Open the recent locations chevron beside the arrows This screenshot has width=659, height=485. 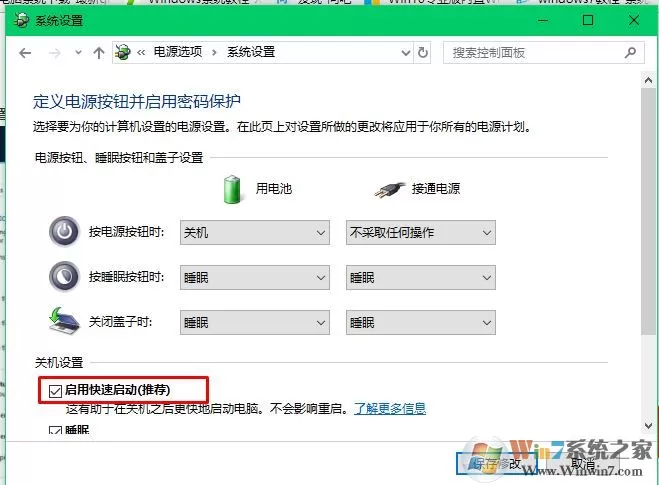(78, 53)
